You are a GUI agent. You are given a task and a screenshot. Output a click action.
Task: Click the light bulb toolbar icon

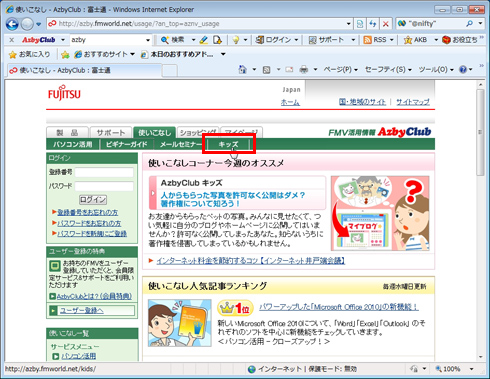click(236, 40)
